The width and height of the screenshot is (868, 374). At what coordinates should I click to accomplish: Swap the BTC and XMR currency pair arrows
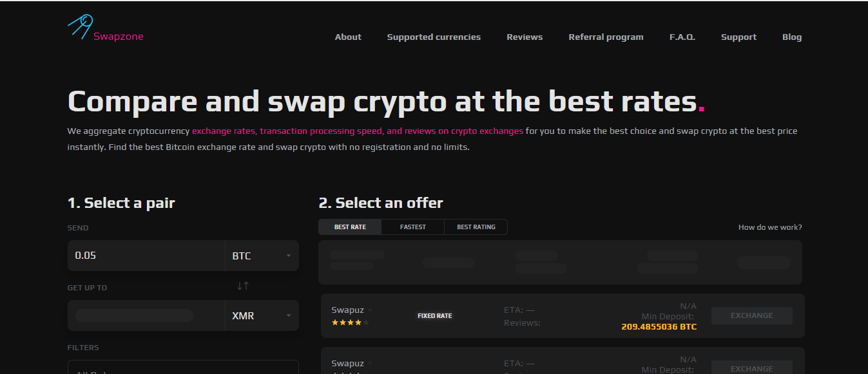click(242, 286)
